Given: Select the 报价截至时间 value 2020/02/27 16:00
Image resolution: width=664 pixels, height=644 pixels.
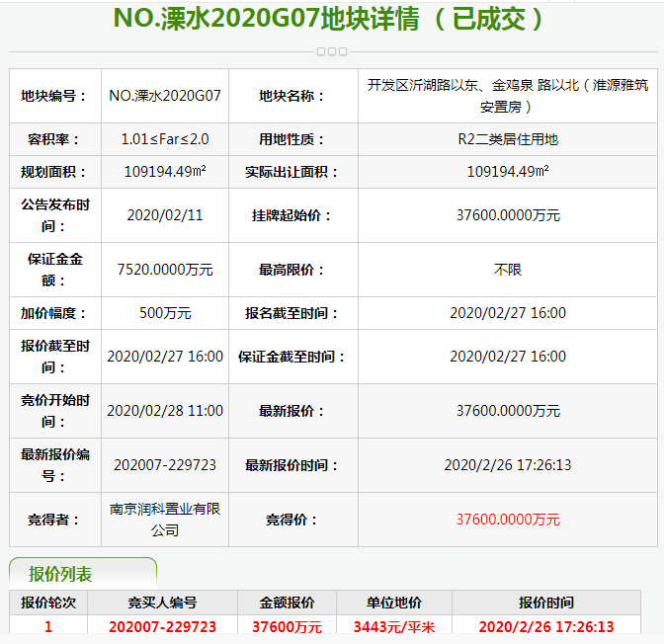Looking at the screenshot, I should [165, 357].
